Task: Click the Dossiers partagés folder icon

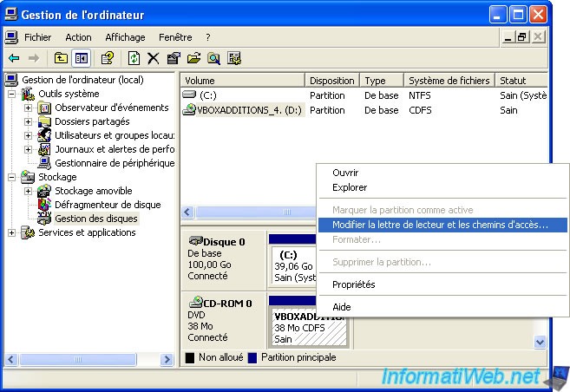Action: click(x=44, y=121)
